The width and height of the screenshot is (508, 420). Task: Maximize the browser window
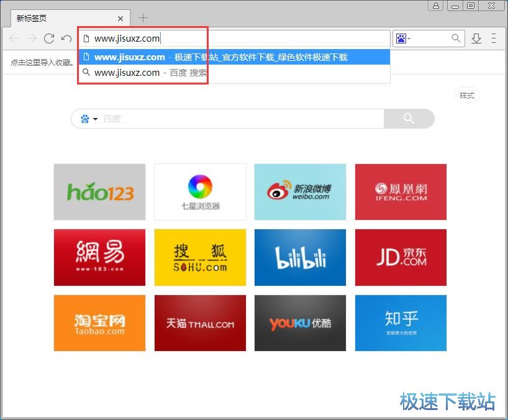pyautogui.click(x=471, y=6)
